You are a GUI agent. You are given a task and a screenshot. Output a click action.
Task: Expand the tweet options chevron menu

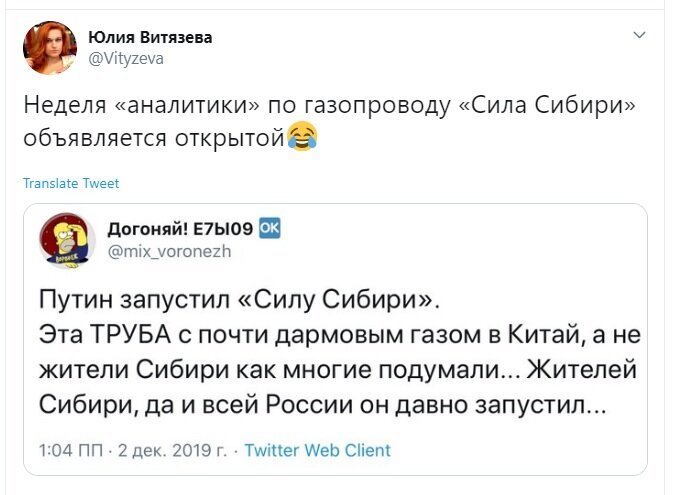point(640,35)
